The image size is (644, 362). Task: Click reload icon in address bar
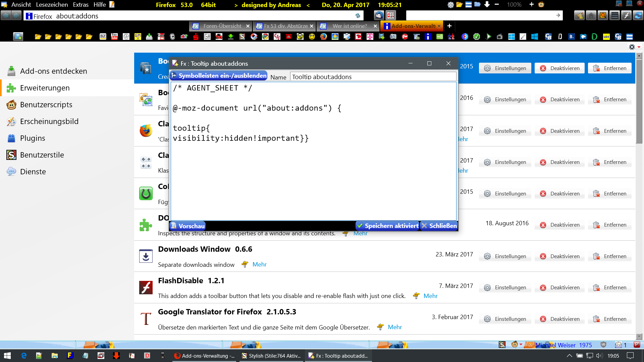(x=358, y=15)
